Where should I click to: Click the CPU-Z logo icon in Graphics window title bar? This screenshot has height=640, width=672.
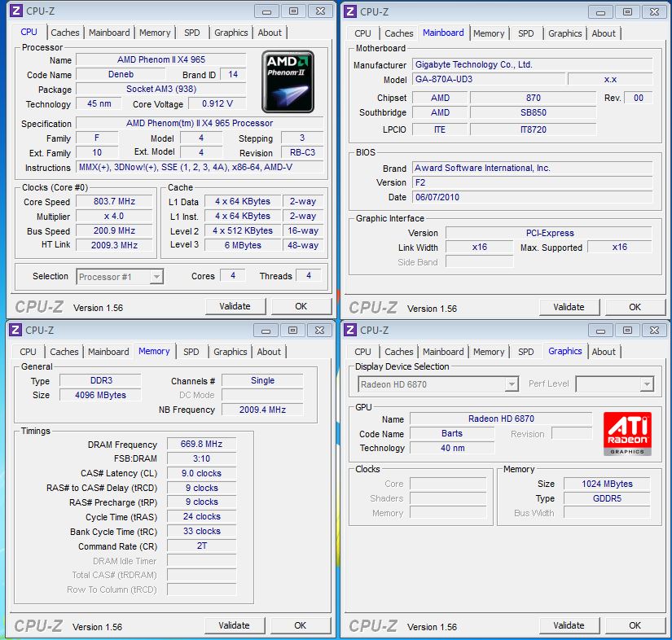350,330
